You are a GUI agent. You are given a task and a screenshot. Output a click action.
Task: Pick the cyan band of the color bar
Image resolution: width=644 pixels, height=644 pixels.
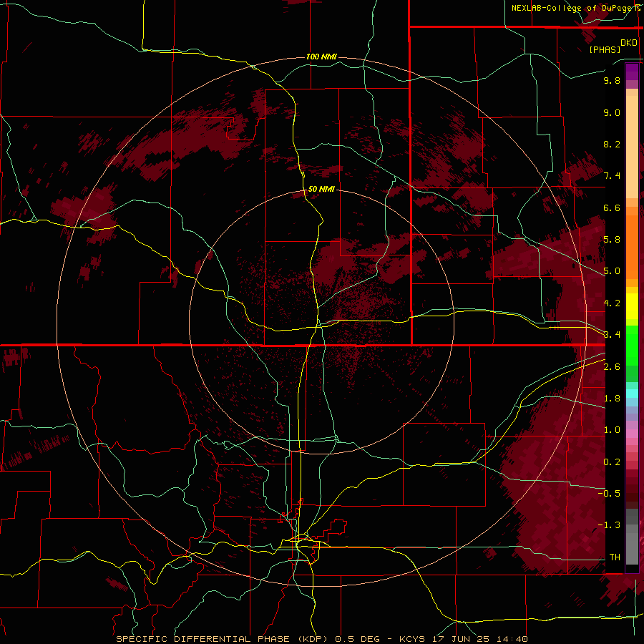[632, 394]
